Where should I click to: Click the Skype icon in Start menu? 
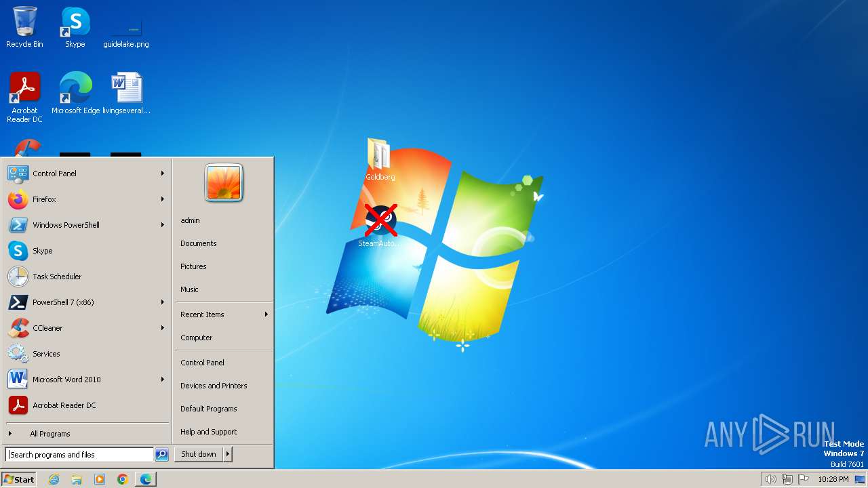[x=18, y=251]
